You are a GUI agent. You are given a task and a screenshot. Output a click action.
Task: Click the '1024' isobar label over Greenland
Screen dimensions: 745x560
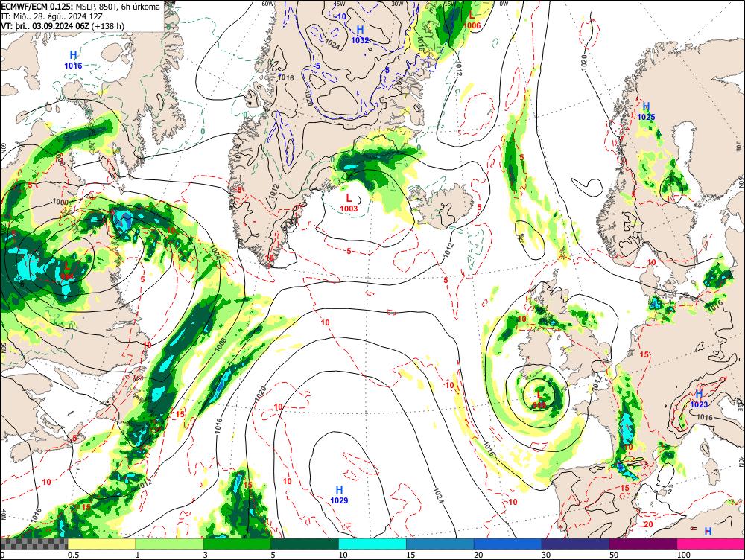pyautogui.click(x=332, y=44)
